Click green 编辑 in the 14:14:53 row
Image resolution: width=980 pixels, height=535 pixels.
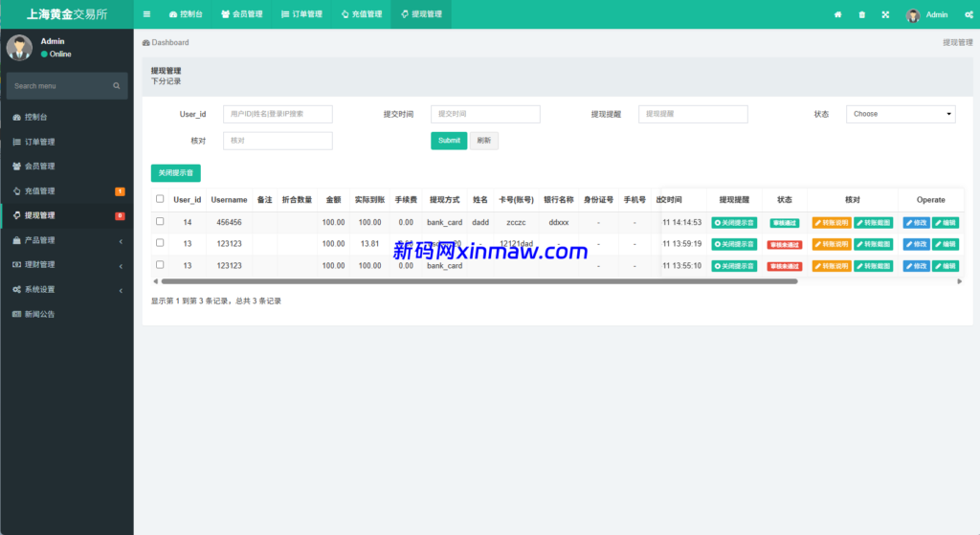click(x=946, y=223)
